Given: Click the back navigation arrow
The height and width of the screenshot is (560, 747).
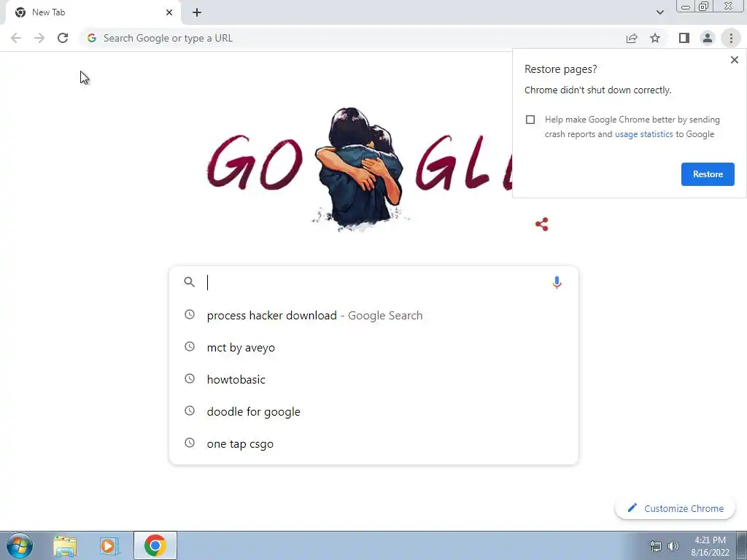Looking at the screenshot, I should (16, 38).
